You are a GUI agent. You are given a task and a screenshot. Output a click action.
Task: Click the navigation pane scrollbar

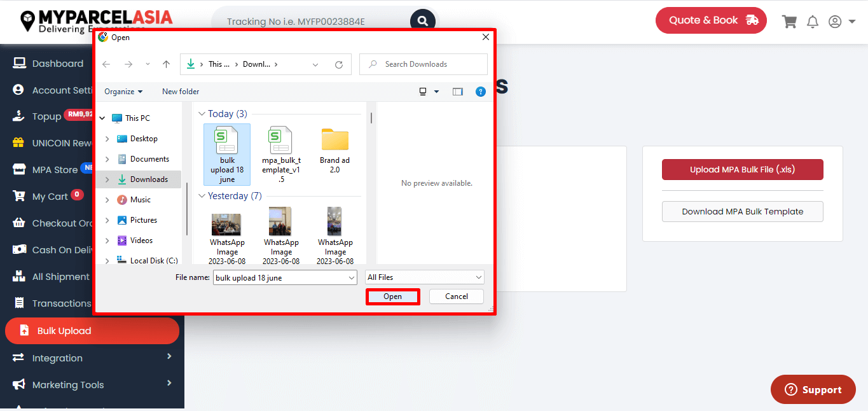[x=187, y=210]
